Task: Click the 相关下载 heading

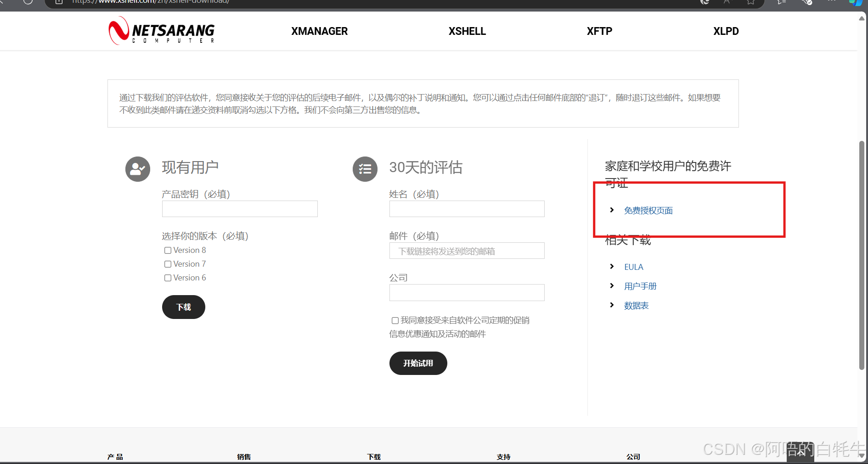Action: pos(628,240)
